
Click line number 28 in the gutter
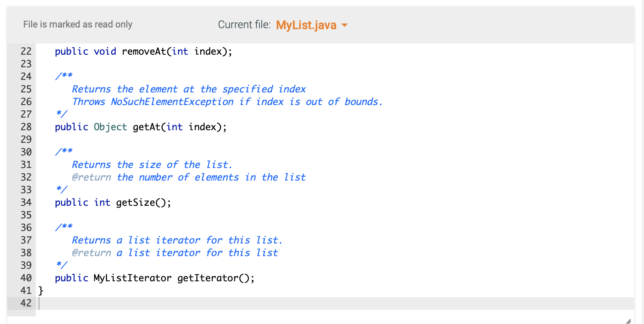26,127
